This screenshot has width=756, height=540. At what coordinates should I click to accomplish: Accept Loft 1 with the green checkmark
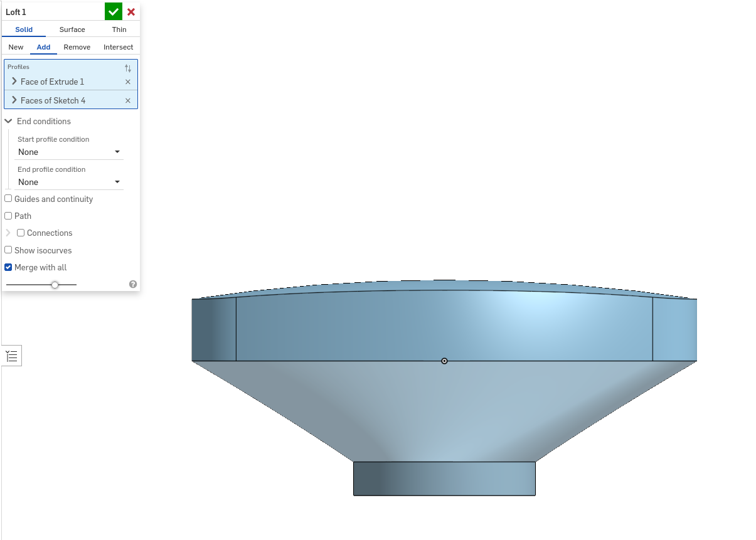pyautogui.click(x=114, y=11)
